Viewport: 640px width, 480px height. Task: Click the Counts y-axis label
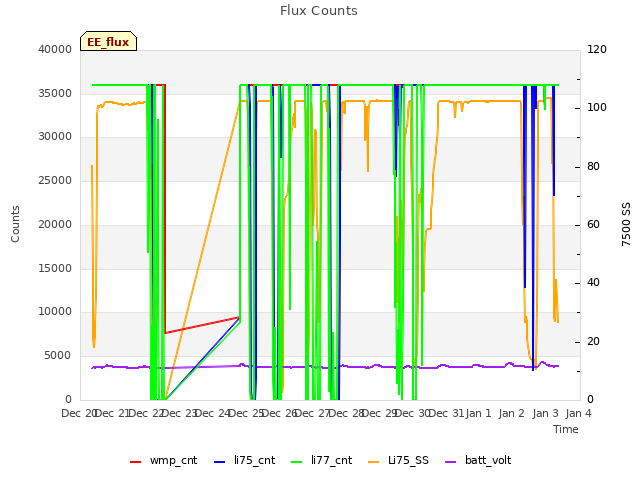coord(15,224)
